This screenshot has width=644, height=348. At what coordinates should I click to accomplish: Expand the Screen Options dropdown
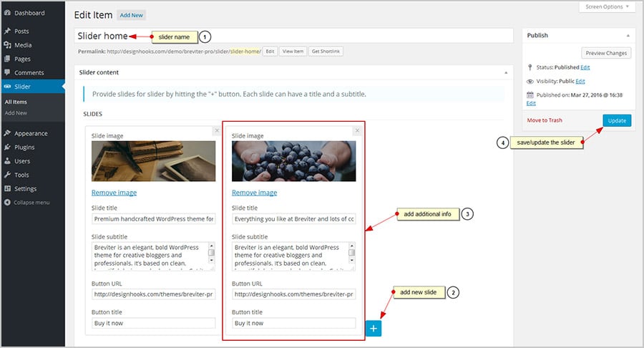point(606,7)
